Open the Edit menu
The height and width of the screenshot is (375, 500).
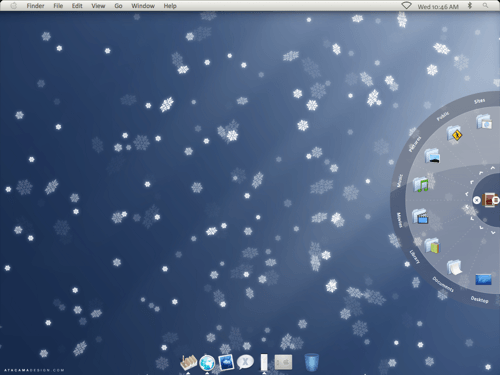tap(77, 6)
